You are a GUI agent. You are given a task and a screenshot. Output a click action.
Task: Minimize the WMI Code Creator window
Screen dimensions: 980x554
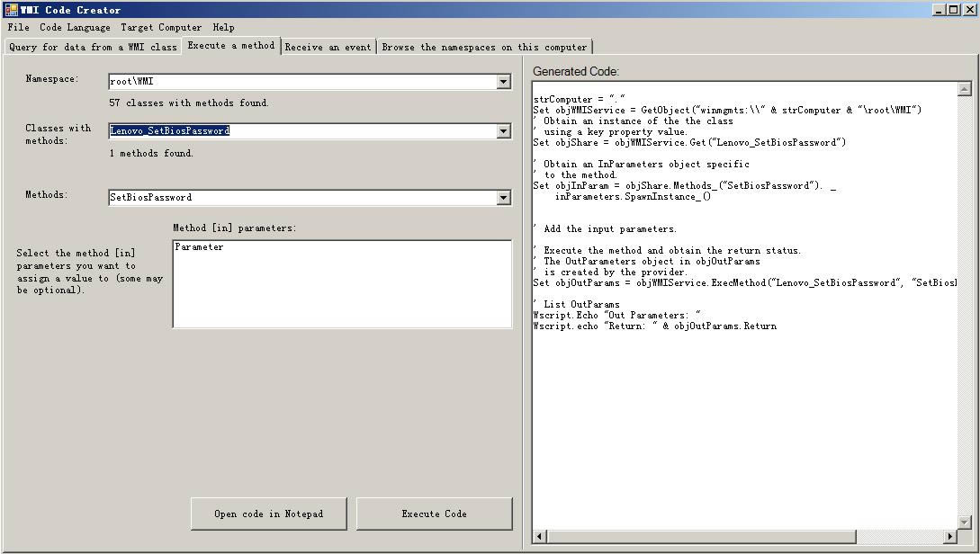coord(940,9)
